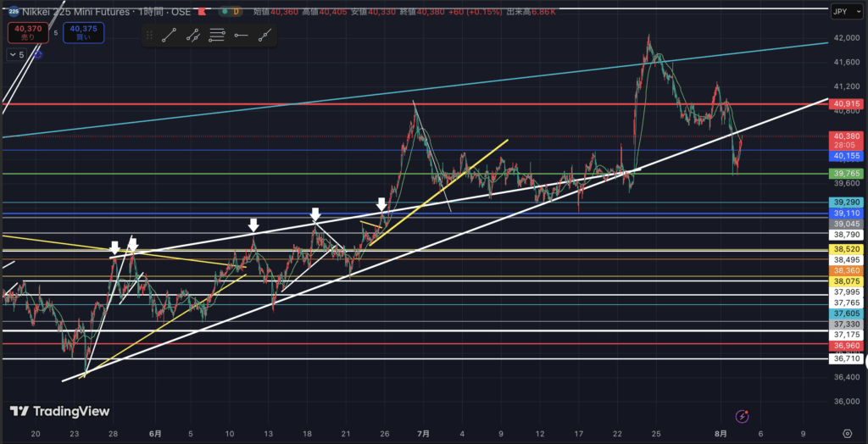
Task: Click the orange D delayed-data badge
Action: [236, 11]
